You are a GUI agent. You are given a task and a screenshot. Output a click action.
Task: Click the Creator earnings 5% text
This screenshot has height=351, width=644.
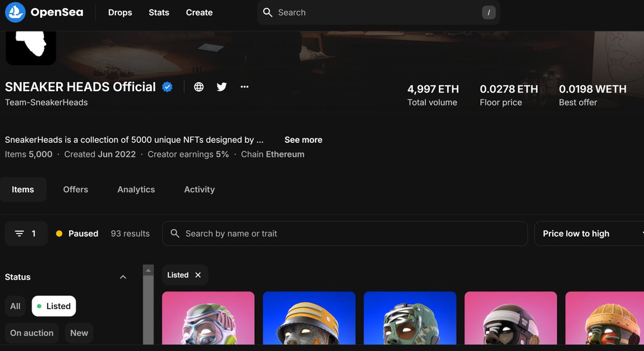pos(188,154)
